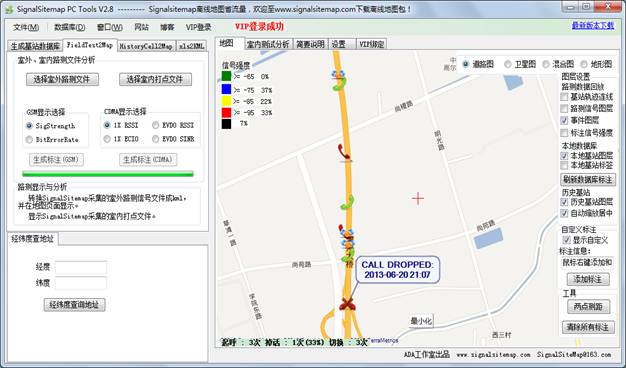Viewport: 626px width, 368px height.
Task: Switch to HistoryCall2Map tab
Action: 146,46
